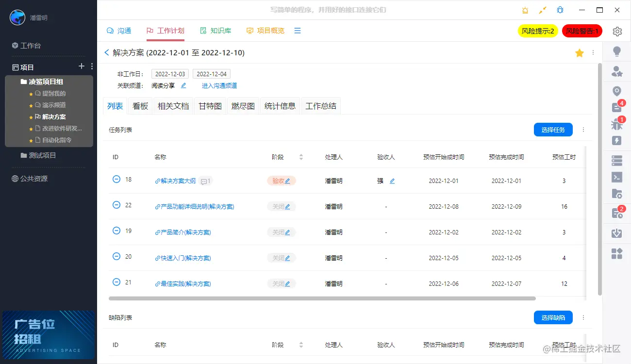Edit the 验收人 of task 18 with the pencil
This screenshot has width=631, height=364.
(x=392, y=181)
